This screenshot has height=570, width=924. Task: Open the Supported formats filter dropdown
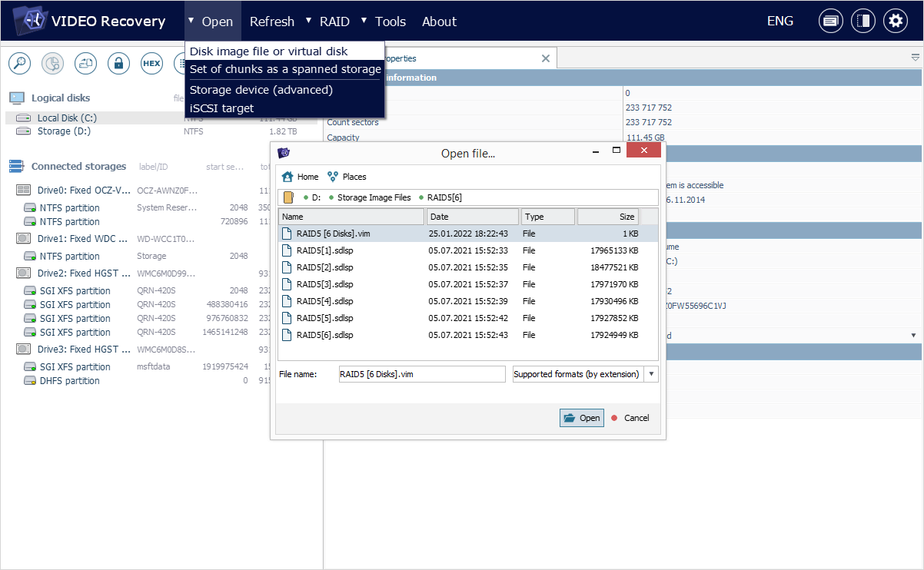click(652, 374)
